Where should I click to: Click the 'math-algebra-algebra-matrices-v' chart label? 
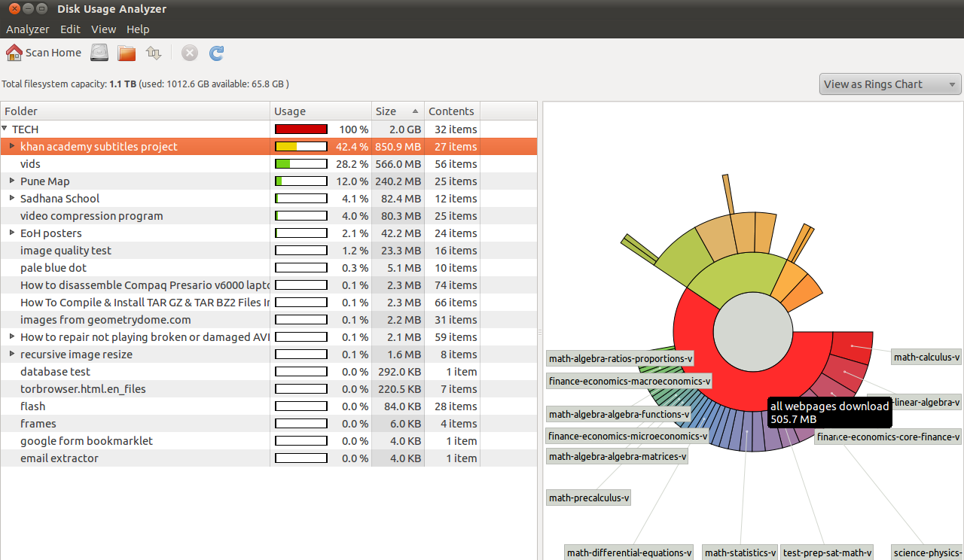[x=618, y=455]
